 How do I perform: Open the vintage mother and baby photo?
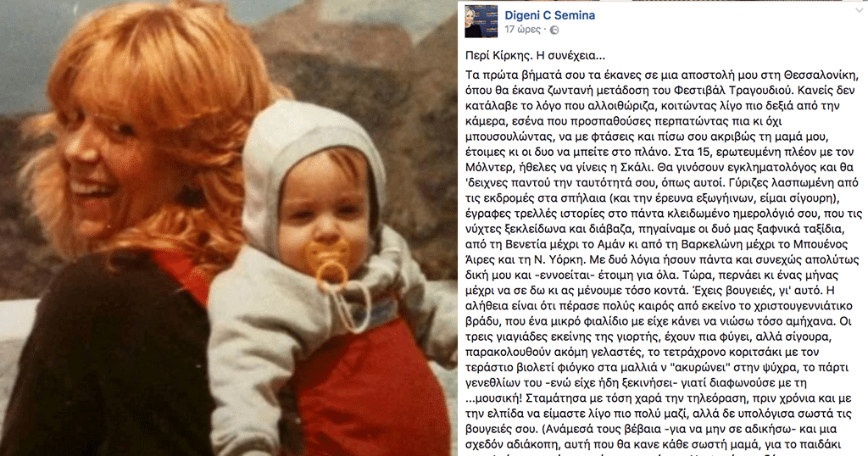229,228
